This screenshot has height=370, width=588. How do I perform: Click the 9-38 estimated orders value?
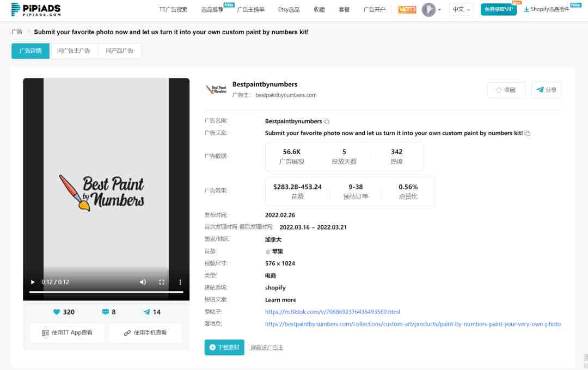[356, 187]
